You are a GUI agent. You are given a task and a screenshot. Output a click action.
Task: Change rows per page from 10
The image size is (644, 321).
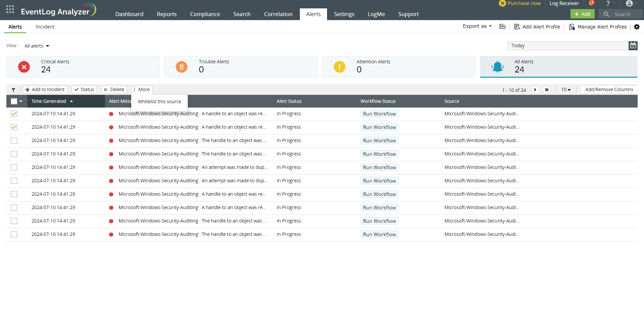(566, 90)
